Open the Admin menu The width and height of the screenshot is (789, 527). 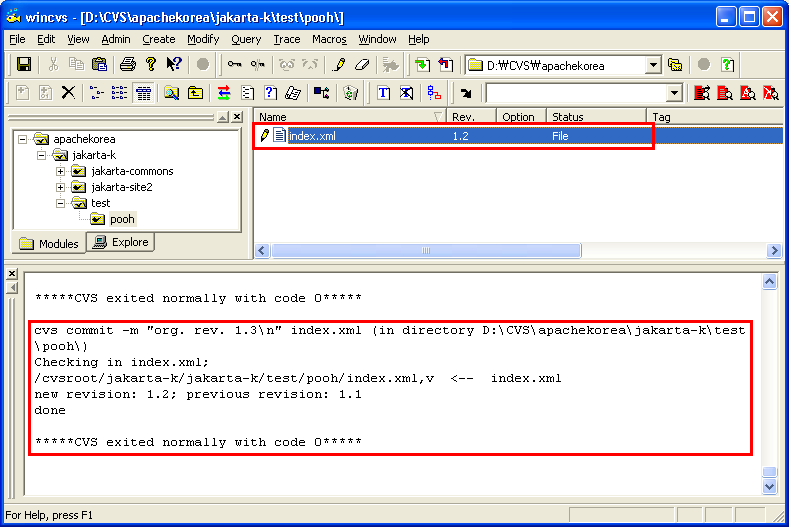point(116,39)
